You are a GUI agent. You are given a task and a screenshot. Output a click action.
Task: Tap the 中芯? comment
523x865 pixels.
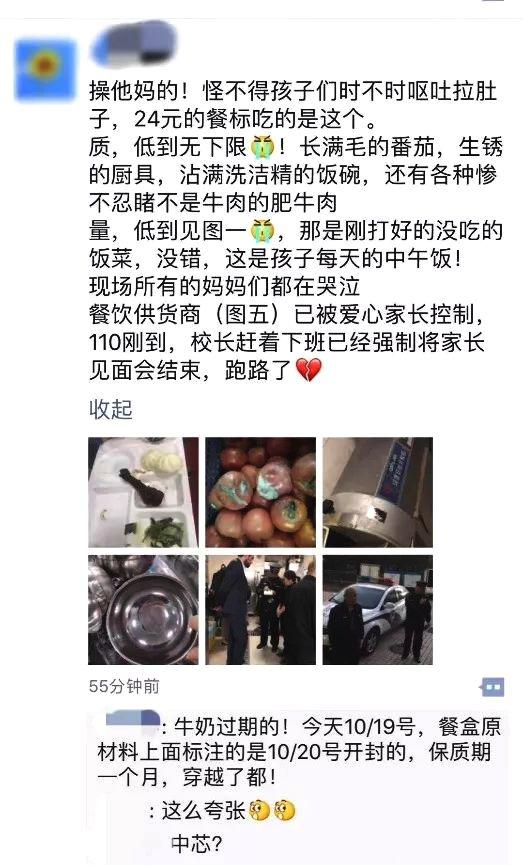pyautogui.click(x=197, y=844)
